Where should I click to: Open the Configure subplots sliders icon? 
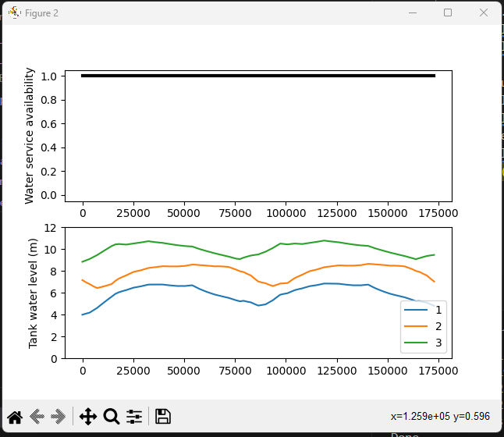(x=134, y=417)
